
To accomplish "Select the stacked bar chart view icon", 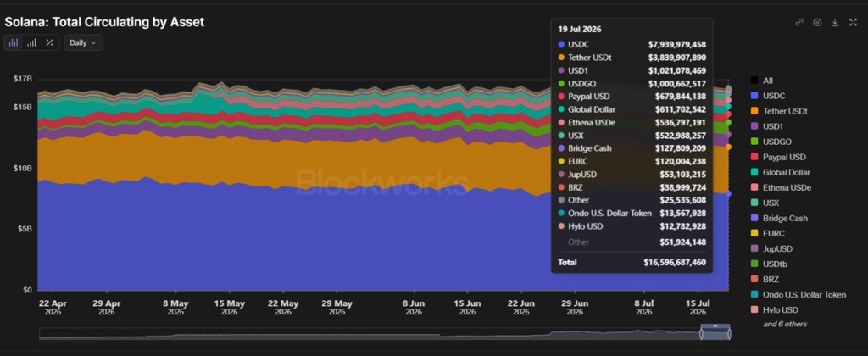I will click(14, 42).
